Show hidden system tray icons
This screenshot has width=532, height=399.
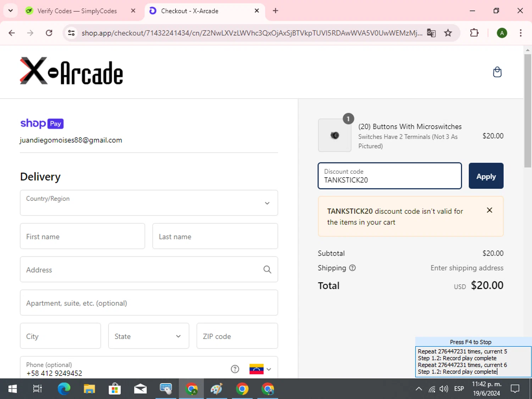[x=419, y=389]
